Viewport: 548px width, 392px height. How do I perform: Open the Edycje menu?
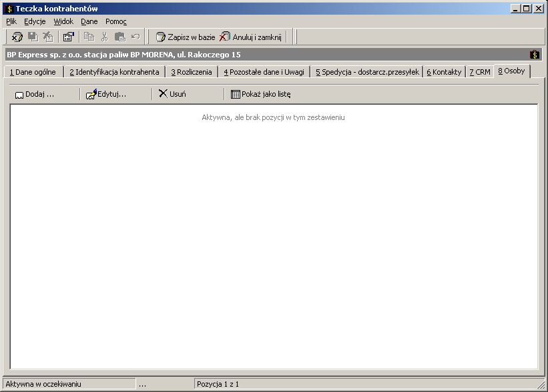[x=35, y=21]
